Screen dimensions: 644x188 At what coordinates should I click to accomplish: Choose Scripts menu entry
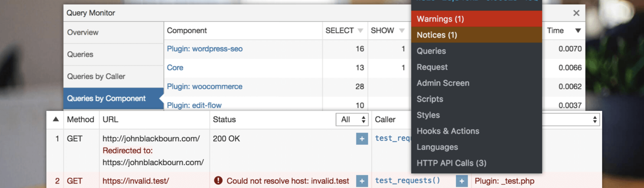[476, 99]
